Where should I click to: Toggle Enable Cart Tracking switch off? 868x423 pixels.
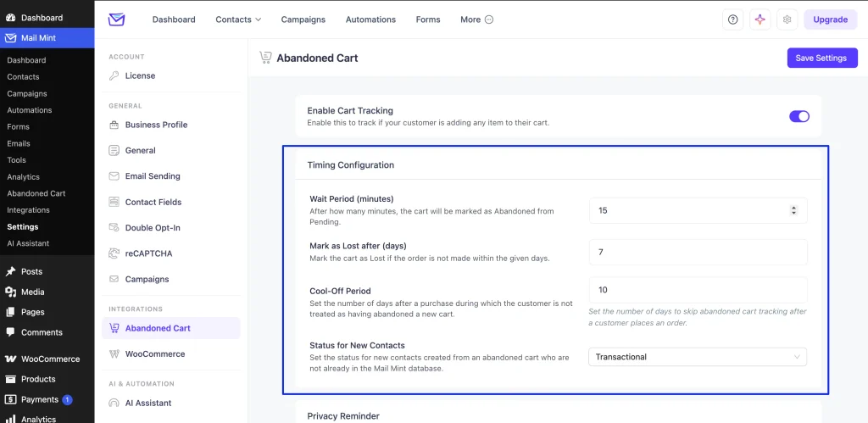tap(799, 116)
